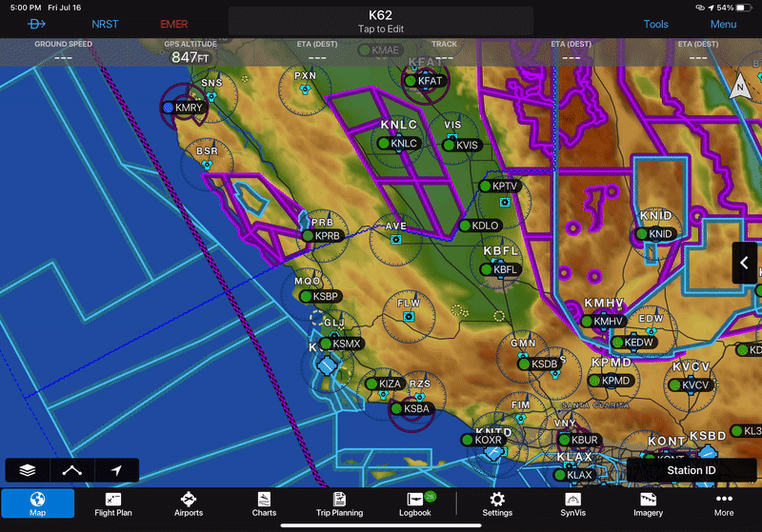Select the KOXR airport marker

(x=483, y=440)
